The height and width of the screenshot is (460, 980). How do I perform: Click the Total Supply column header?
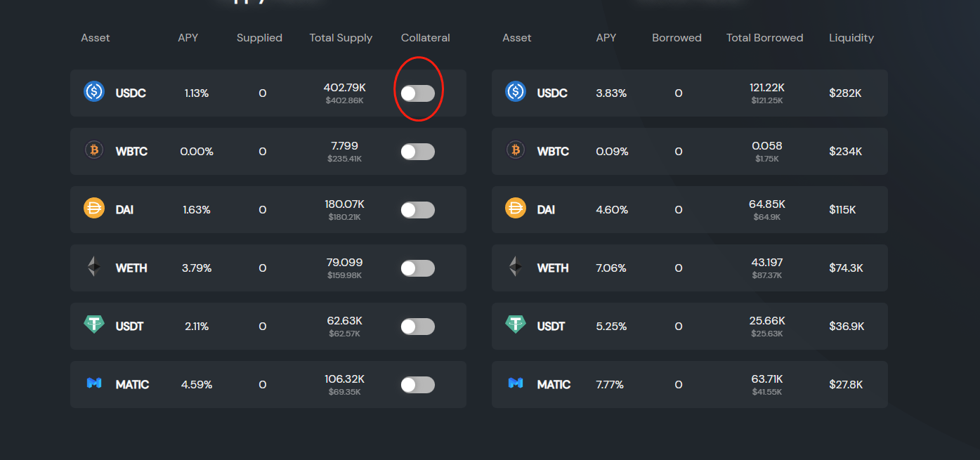341,38
